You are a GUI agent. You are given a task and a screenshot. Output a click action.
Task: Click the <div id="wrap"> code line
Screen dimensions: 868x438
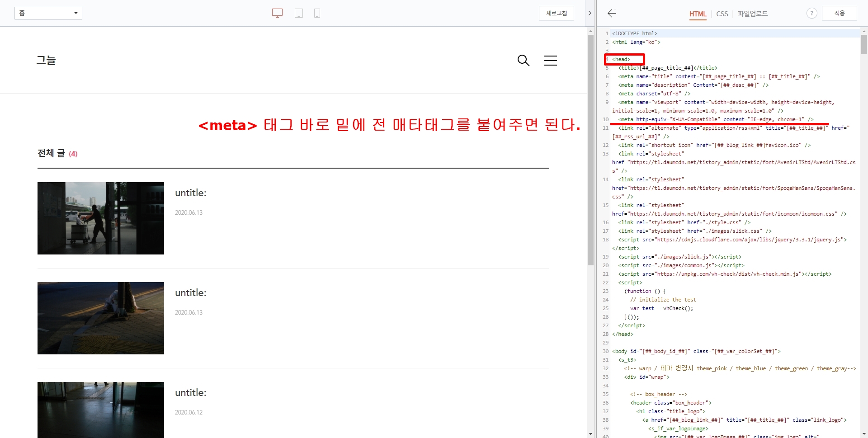pyautogui.click(x=647, y=377)
